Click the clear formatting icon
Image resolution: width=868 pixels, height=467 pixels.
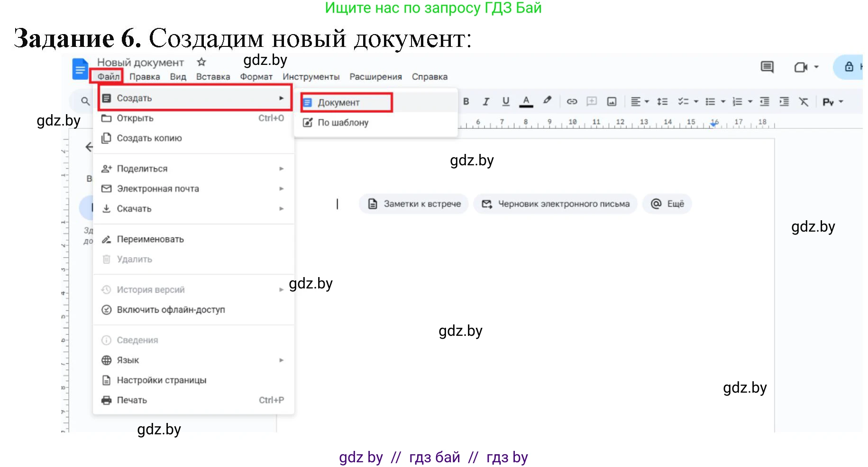[804, 102]
